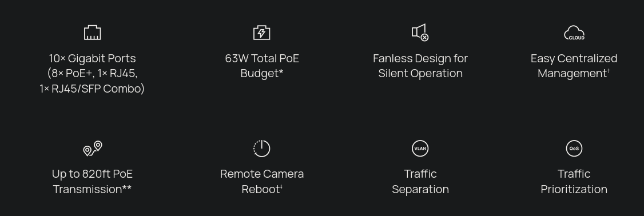Select the 10× Gigabit Ports heading
The height and width of the screenshot is (216, 644).
[x=93, y=58]
